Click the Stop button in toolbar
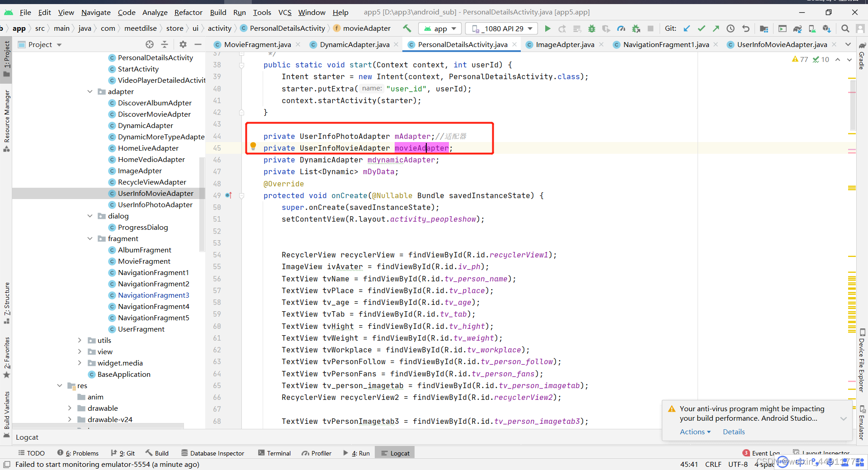This screenshot has width=868, height=470. tap(651, 28)
